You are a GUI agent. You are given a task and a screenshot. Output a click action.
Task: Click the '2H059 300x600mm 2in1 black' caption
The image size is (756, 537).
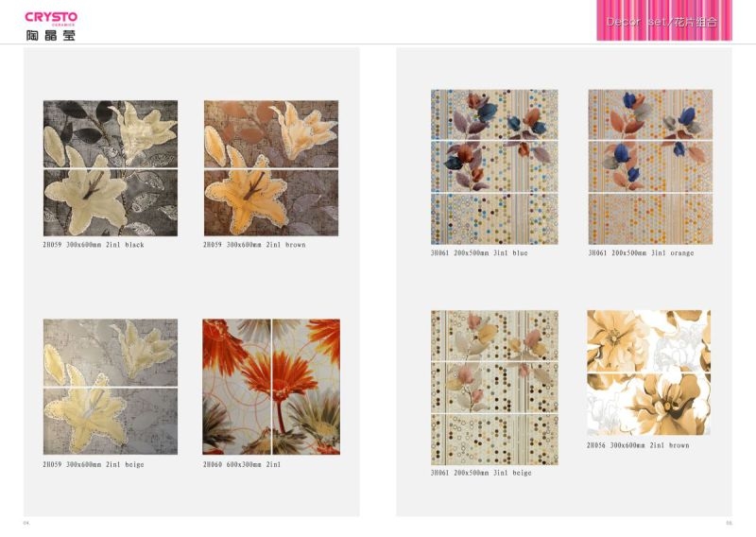click(93, 245)
